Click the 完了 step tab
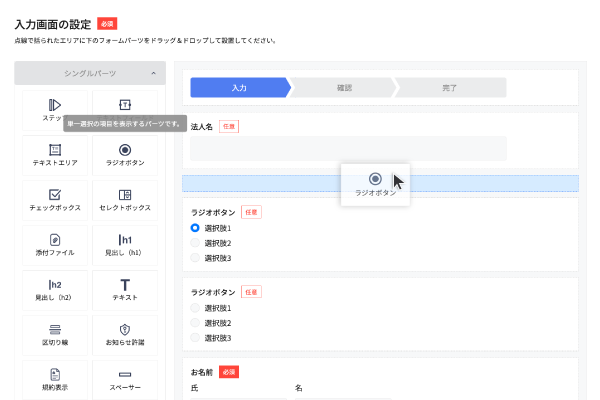Image resolution: width=600 pixels, height=400 pixels. point(450,88)
